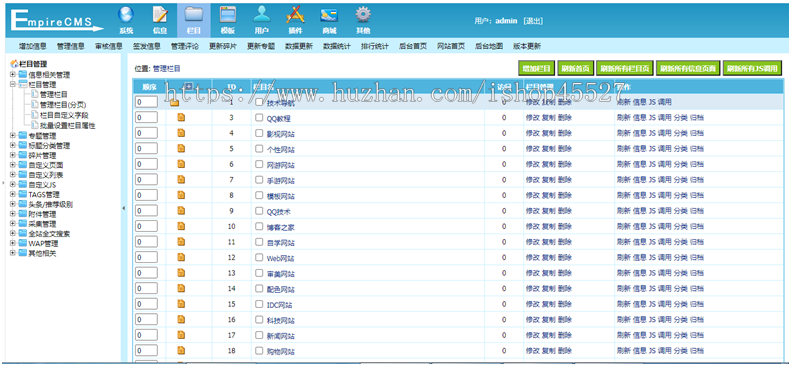Click the page icon in the QQ教程 row

point(181,117)
